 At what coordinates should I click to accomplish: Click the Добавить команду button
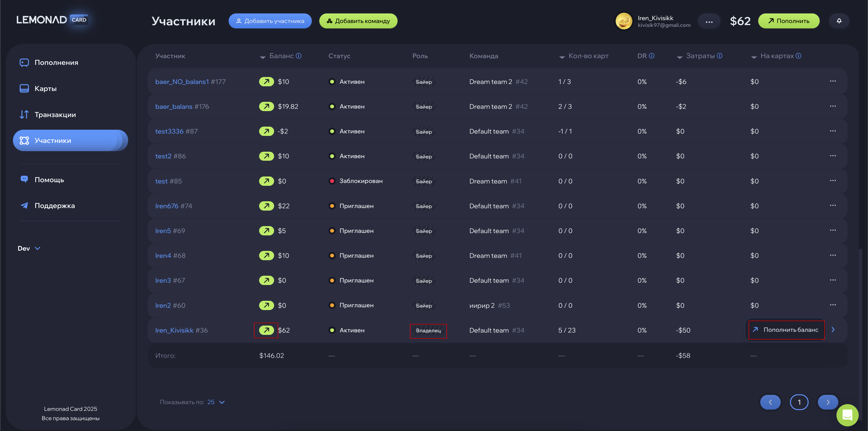[x=358, y=21]
